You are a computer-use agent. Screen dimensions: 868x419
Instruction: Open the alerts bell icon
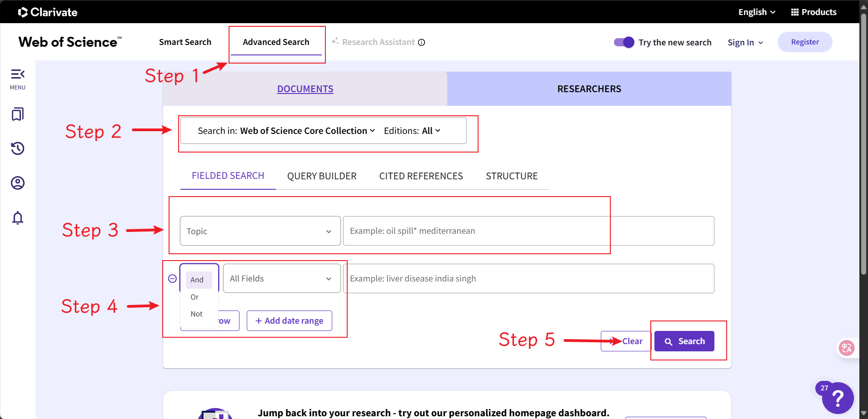pyautogui.click(x=17, y=218)
